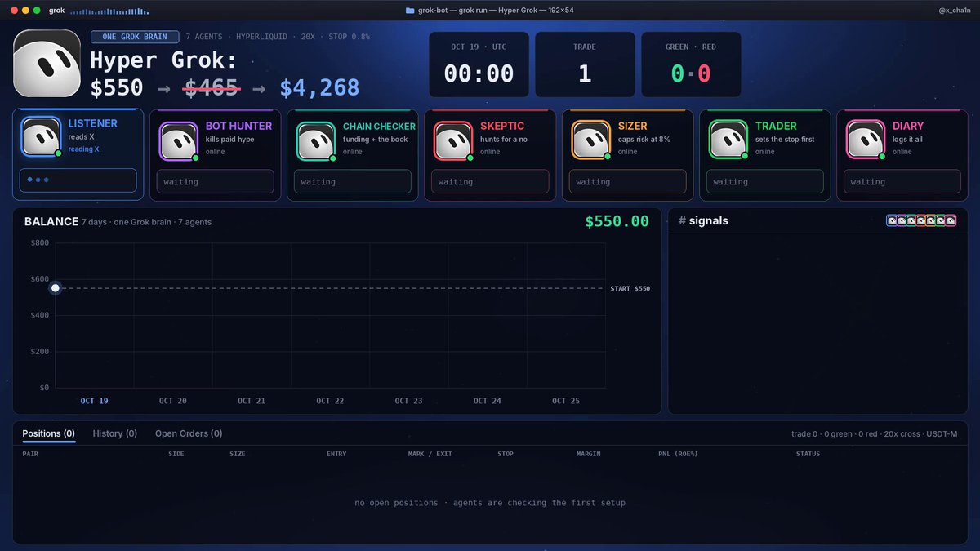Open the Positions (0) tab
The height and width of the screenshot is (551, 980).
48,433
